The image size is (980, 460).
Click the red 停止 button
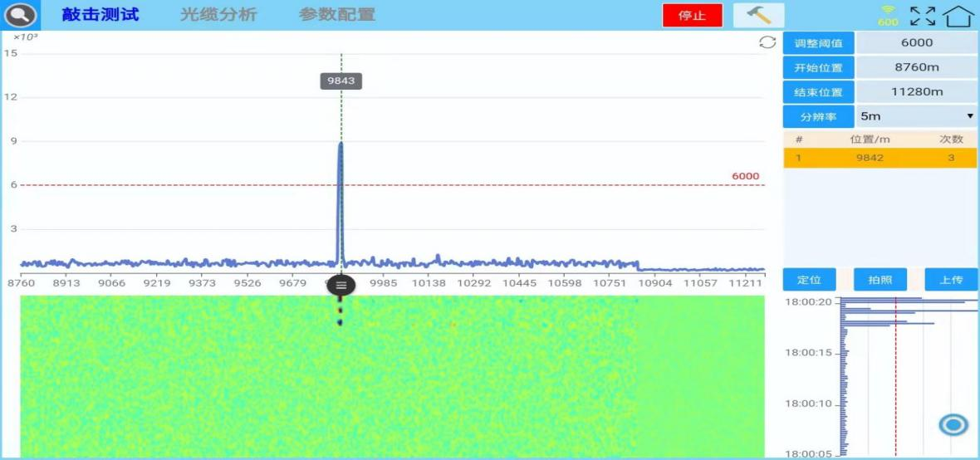693,16
